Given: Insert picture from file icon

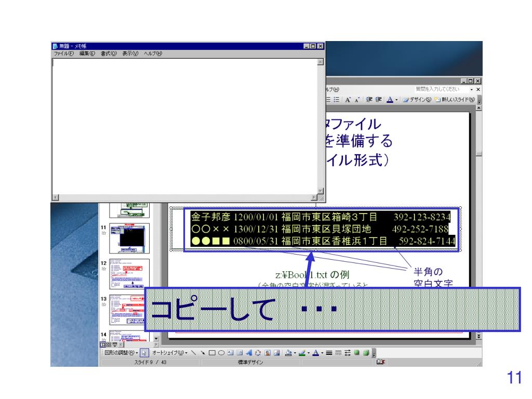Looking at the screenshot, I should (276, 353).
